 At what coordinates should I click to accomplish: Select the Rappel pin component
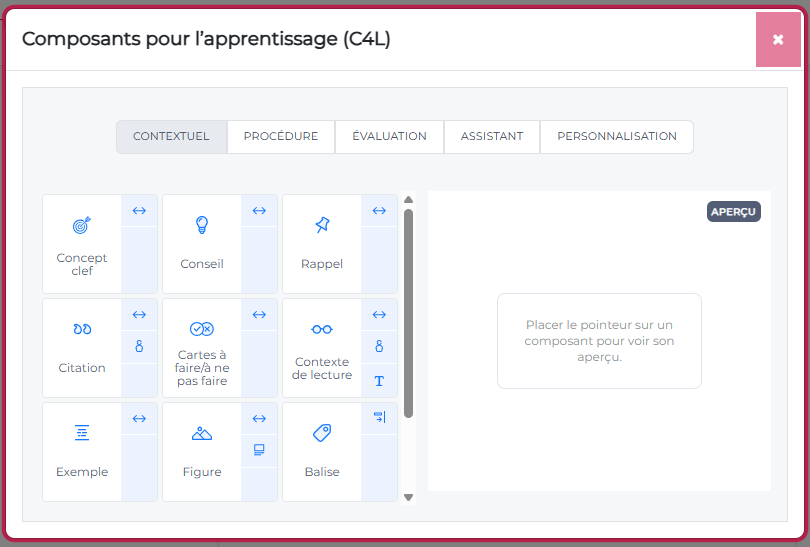(322, 244)
